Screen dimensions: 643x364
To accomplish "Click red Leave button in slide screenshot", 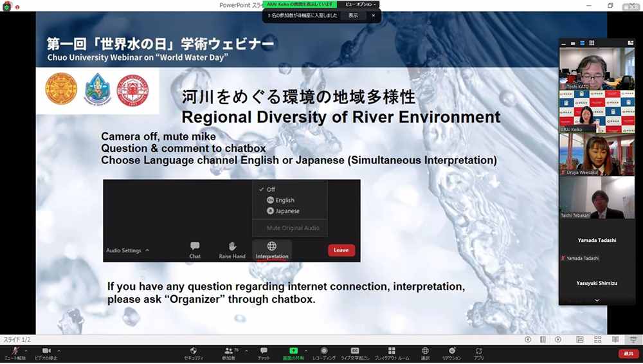I will click(341, 250).
